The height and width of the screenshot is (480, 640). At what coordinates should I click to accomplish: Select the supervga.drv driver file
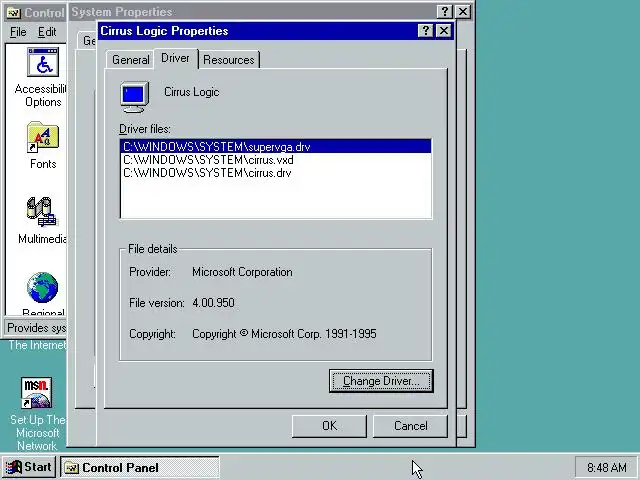click(x=276, y=147)
